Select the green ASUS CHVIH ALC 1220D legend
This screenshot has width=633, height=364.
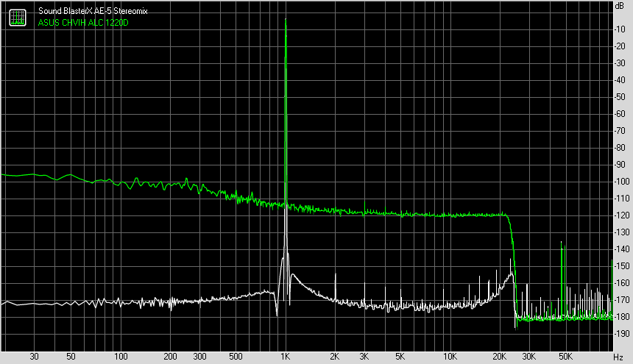[x=83, y=23]
